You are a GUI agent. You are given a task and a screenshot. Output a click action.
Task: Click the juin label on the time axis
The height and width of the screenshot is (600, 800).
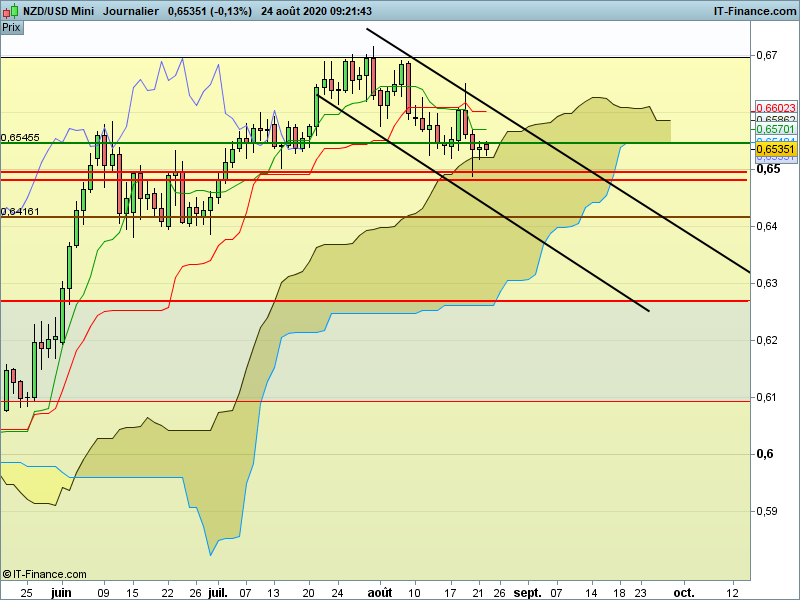61,593
